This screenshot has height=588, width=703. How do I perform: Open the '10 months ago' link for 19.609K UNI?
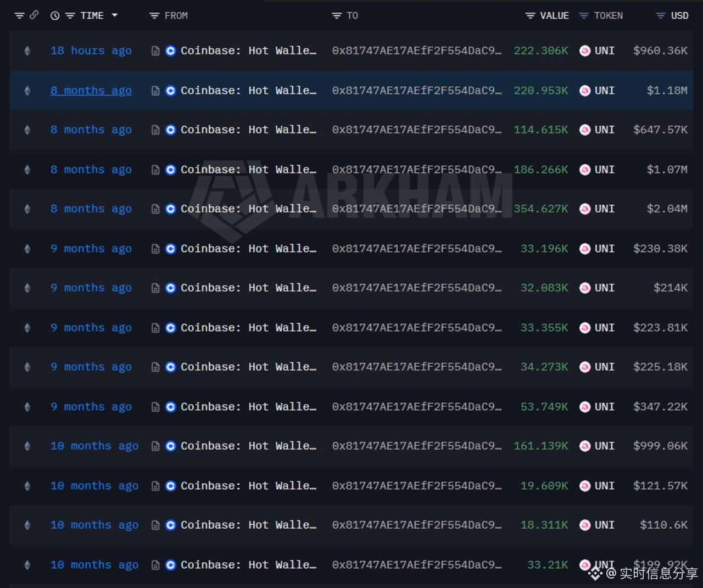(x=94, y=486)
